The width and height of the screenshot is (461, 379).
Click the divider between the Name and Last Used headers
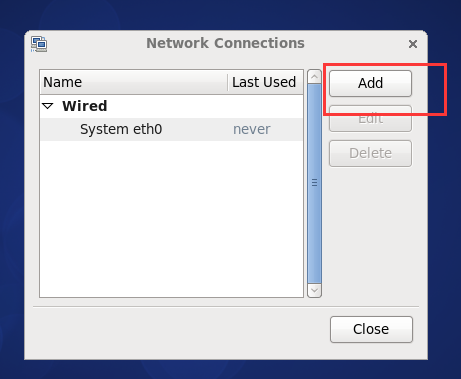point(228,82)
